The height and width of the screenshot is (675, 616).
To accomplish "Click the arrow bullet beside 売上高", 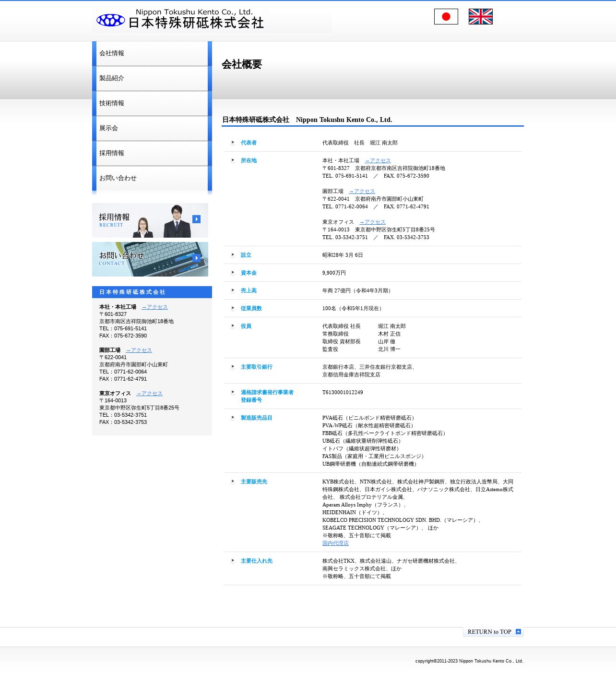I will pyautogui.click(x=233, y=290).
